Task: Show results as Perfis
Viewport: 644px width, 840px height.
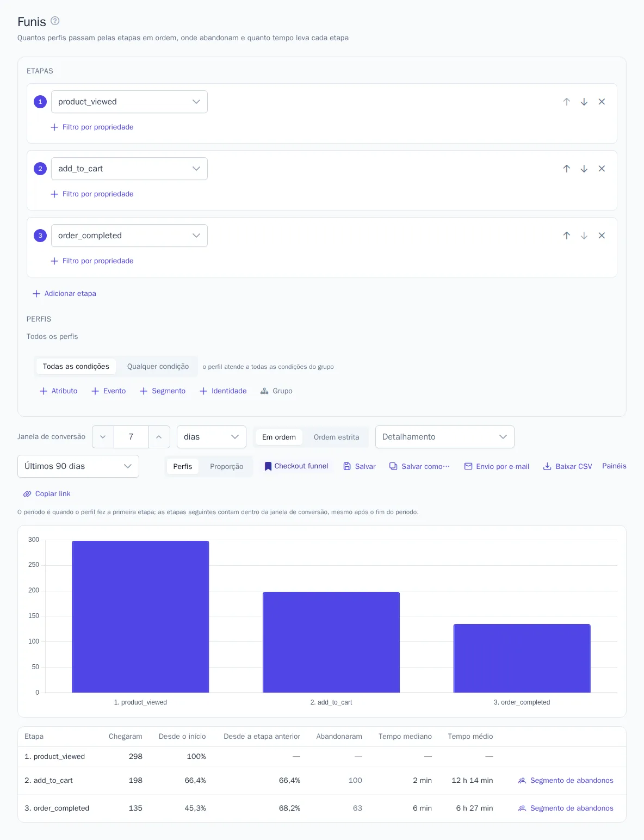Action: tap(183, 466)
